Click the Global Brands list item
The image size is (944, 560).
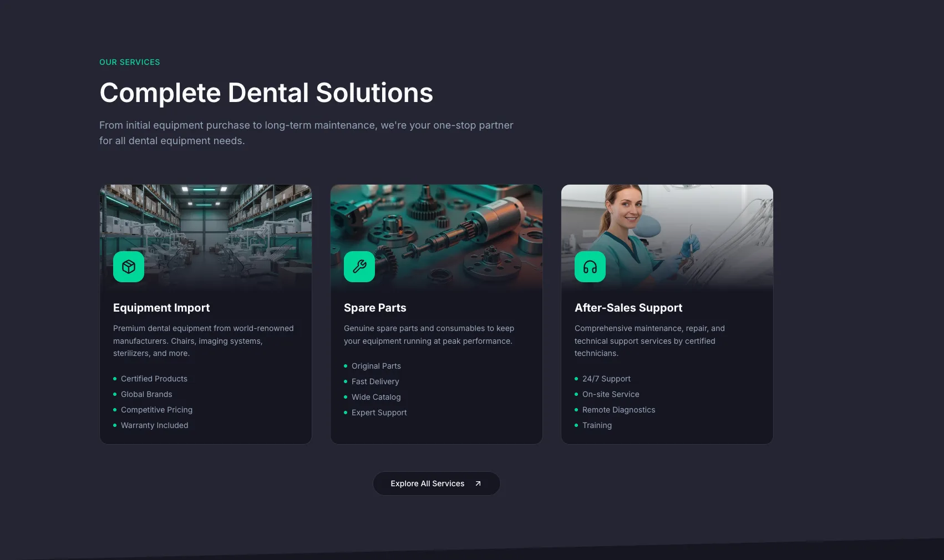coord(143,394)
